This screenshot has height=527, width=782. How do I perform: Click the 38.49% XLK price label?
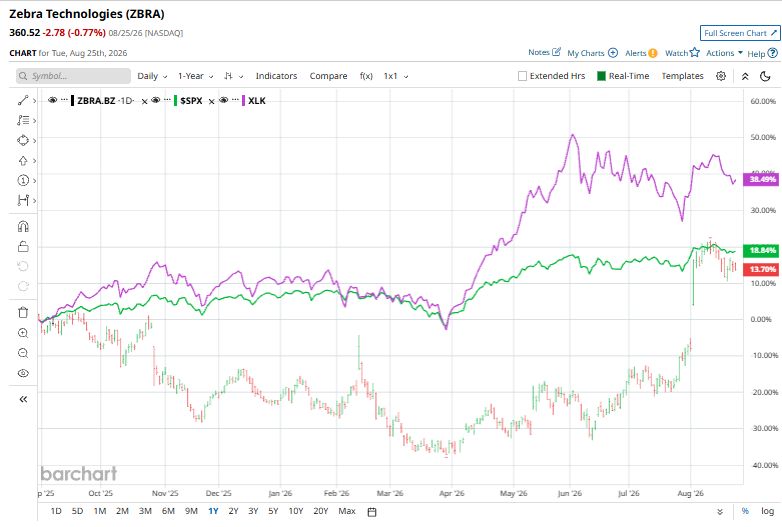(761, 179)
